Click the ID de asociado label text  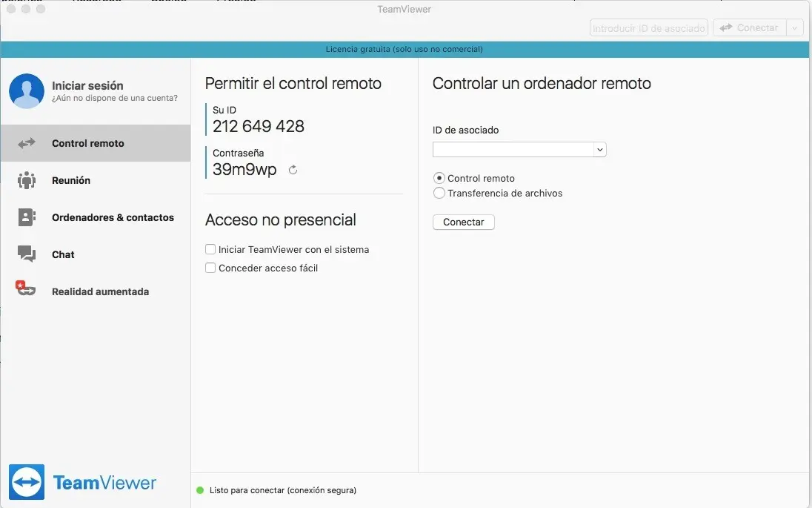click(465, 130)
